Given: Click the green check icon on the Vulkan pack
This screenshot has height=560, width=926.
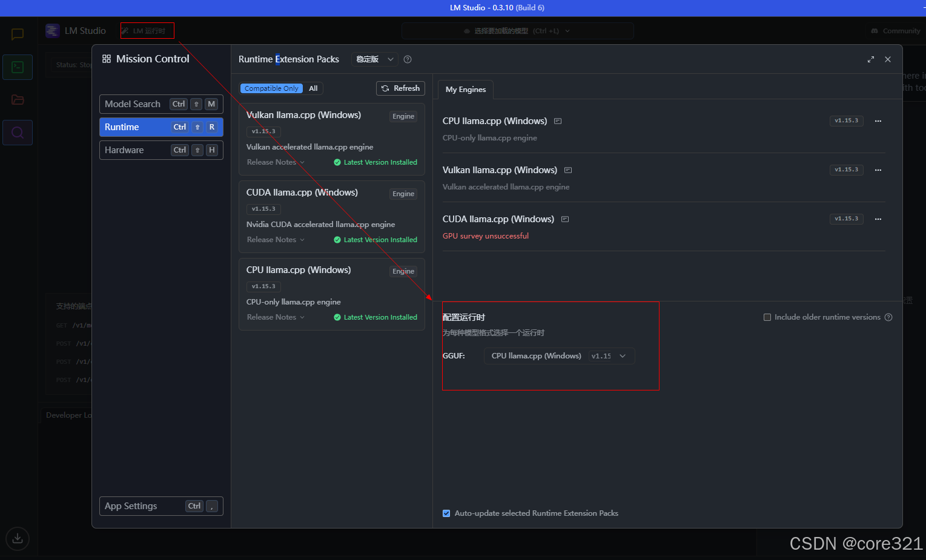Looking at the screenshot, I should coord(337,162).
